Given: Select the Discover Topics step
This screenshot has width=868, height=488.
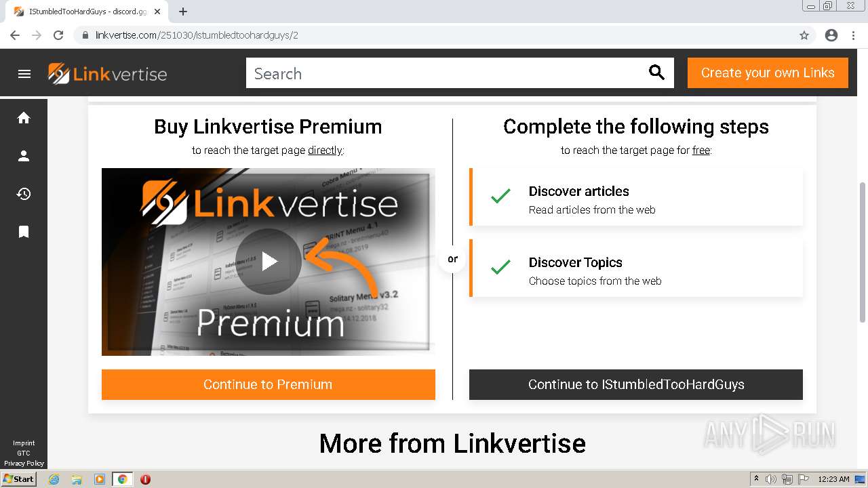Looking at the screenshot, I should coord(636,268).
